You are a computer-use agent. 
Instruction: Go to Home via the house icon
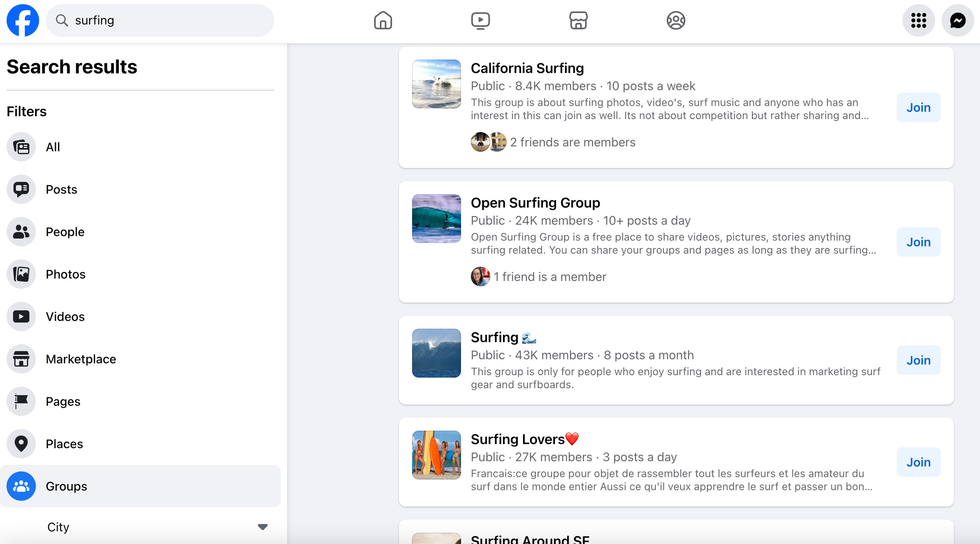coord(383,20)
